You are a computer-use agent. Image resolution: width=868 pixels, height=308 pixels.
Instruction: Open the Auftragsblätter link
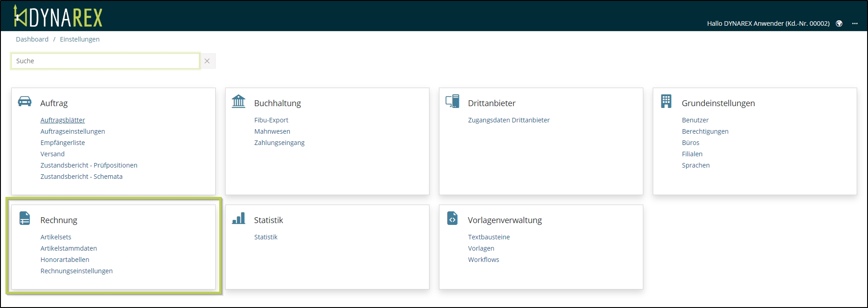click(62, 120)
